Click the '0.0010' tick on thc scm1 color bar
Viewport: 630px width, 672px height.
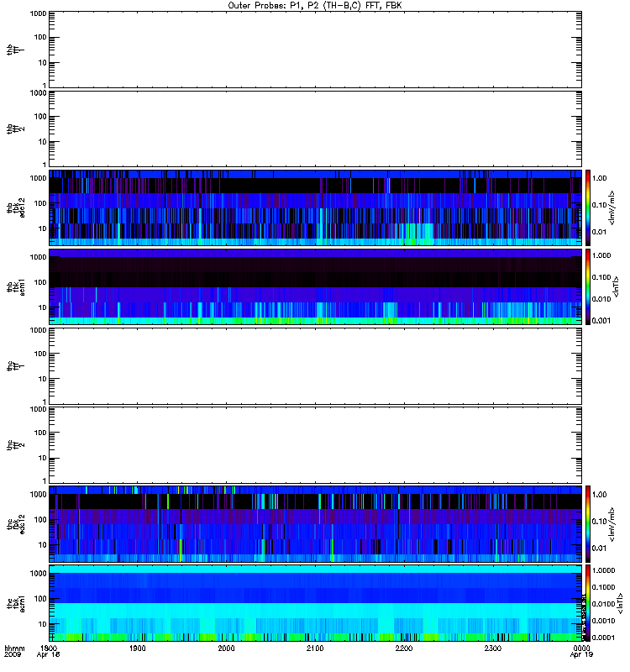[603, 621]
